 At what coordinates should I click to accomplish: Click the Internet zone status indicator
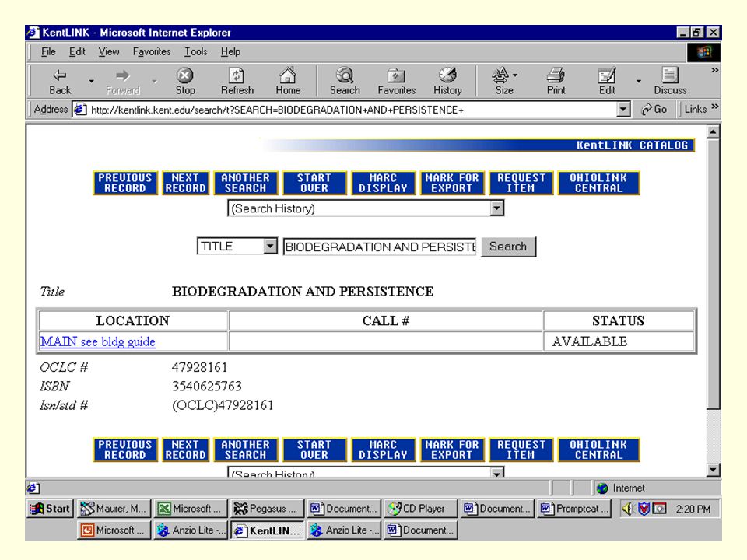(622, 488)
